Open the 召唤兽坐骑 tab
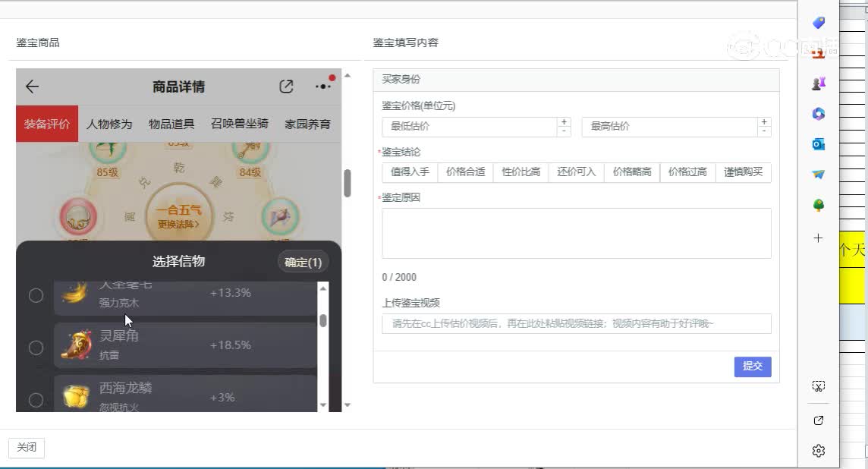The image size is (868, 469). [x=239, y=124]
